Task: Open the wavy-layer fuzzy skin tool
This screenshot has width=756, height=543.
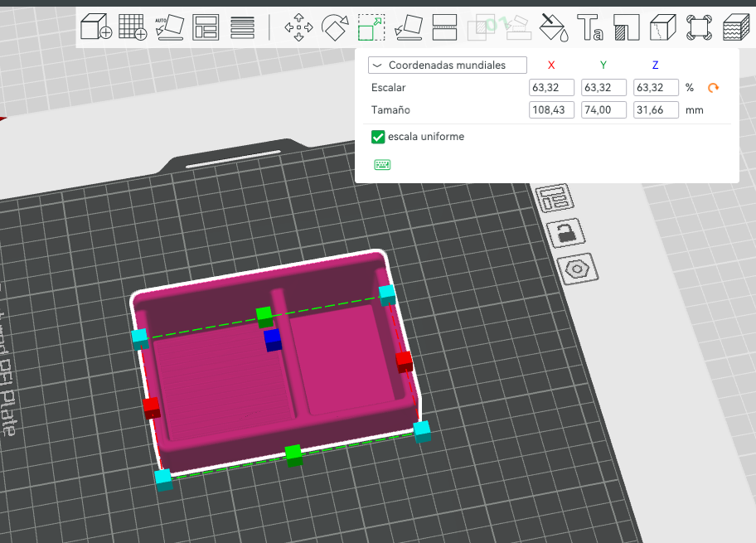Action: [x=736, y=27]
